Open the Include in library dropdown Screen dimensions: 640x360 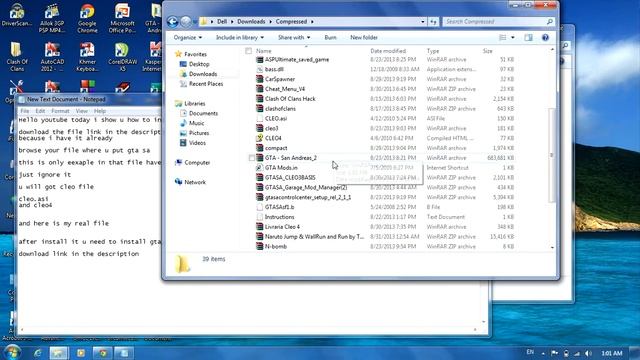point(240,38)
